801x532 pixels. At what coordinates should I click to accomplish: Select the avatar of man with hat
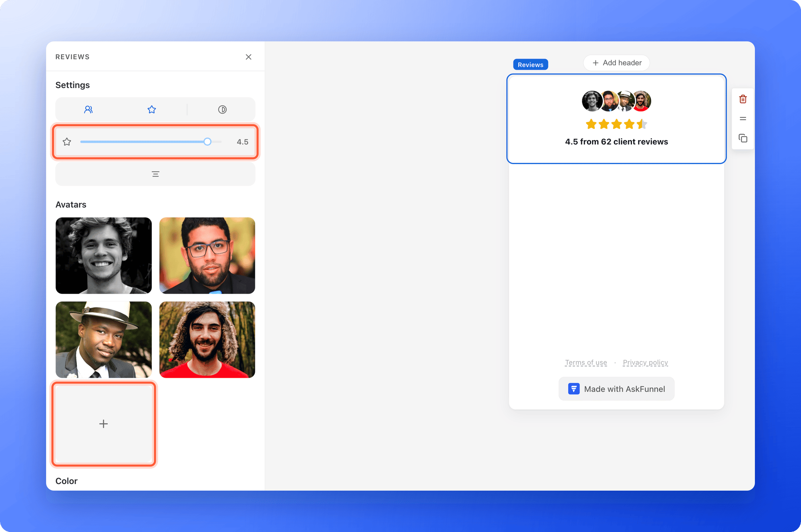coord(104,339)
